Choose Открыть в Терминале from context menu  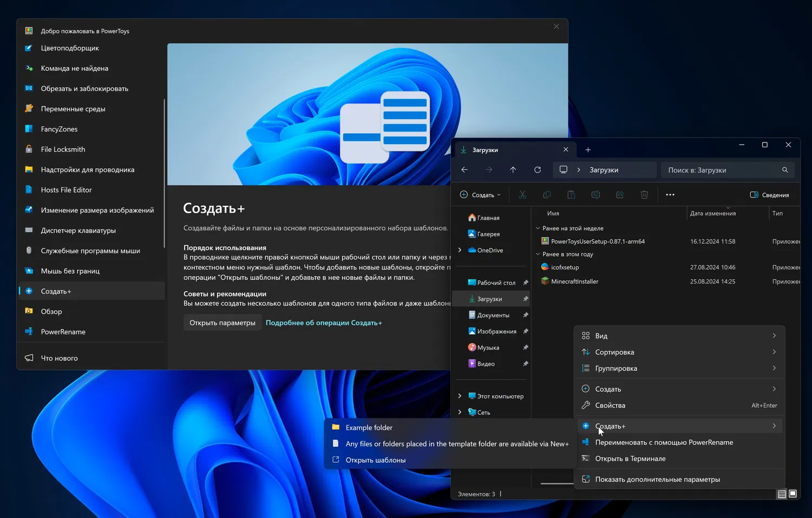[x=680, y=459]
